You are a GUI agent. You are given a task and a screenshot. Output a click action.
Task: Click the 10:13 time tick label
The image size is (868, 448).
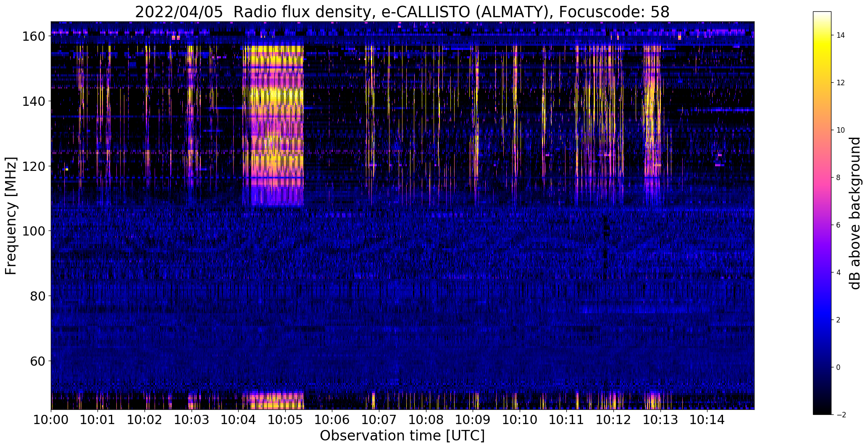[x=660, y=419]
